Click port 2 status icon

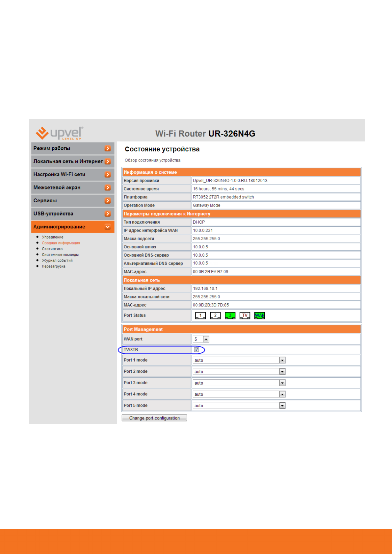pos(215,315)
